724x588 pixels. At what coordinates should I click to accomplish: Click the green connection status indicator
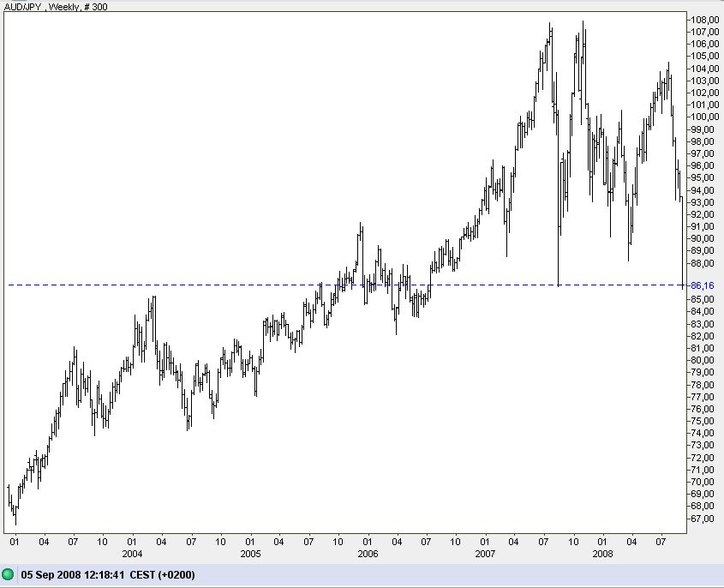8,574
